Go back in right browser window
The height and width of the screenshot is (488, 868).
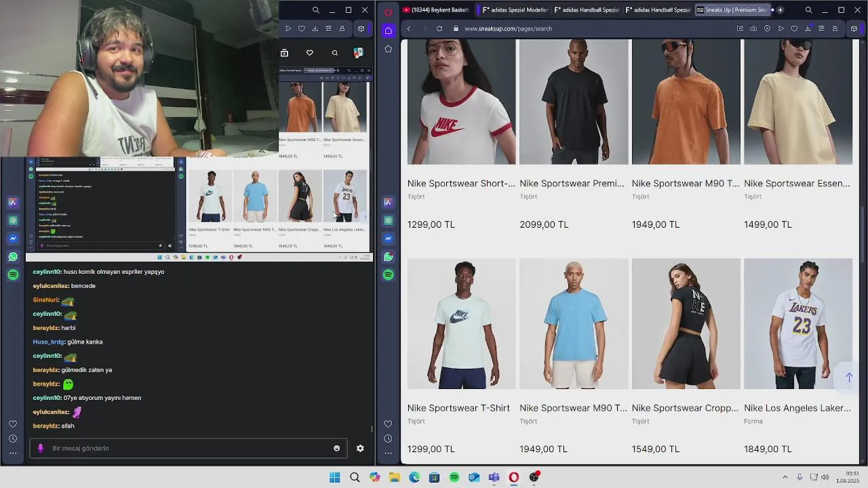point(408,28)
